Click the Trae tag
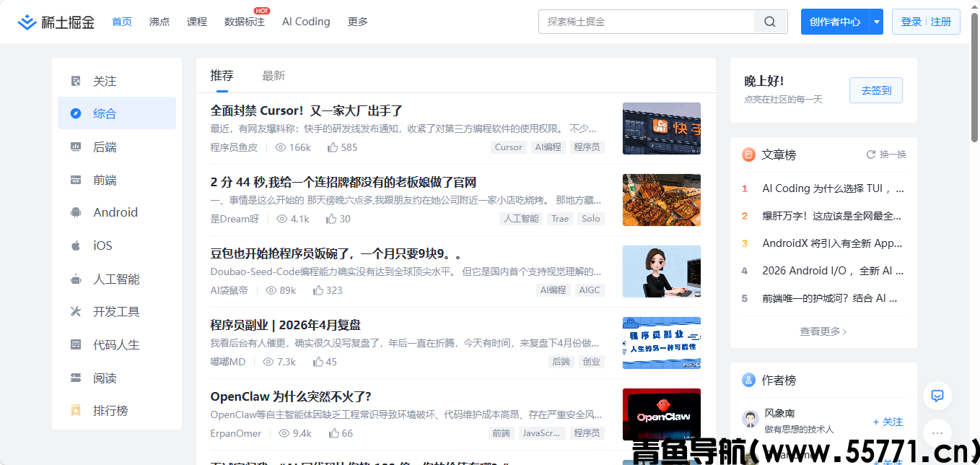The height and width of the screenshot is (465, 980). 560,219
